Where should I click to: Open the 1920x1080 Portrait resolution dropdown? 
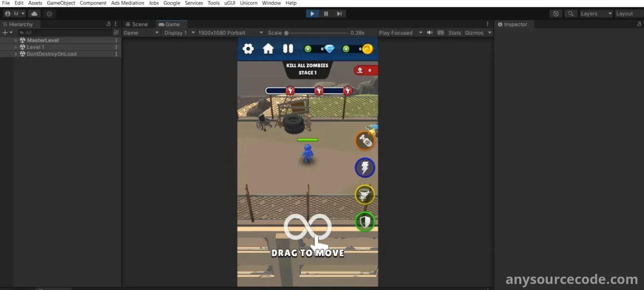pos(230,33)
